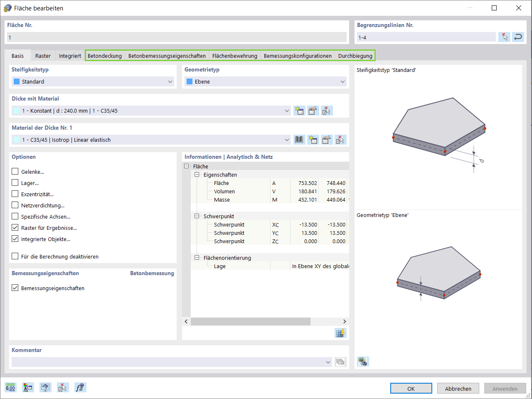Open the edit thickness icon

point(313,111)
